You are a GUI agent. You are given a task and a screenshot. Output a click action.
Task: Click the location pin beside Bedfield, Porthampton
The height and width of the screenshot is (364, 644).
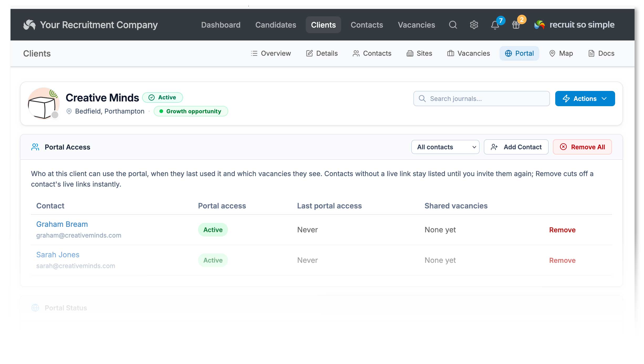tap(69, 111)
